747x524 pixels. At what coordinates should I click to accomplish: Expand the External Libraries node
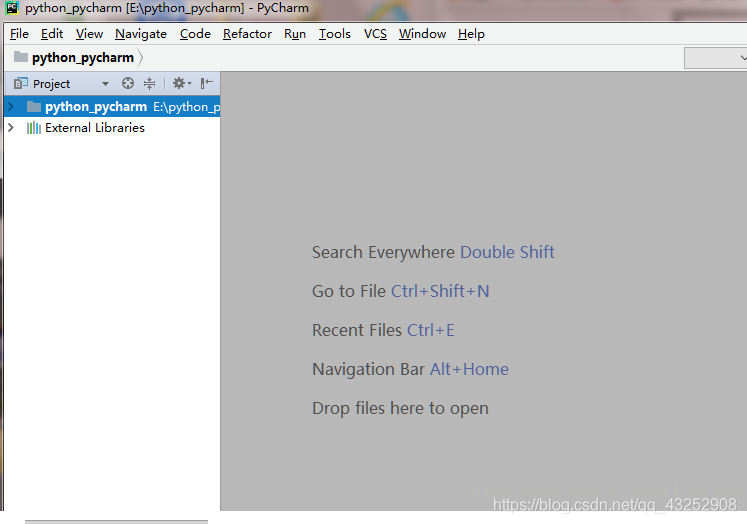point(11,128)
